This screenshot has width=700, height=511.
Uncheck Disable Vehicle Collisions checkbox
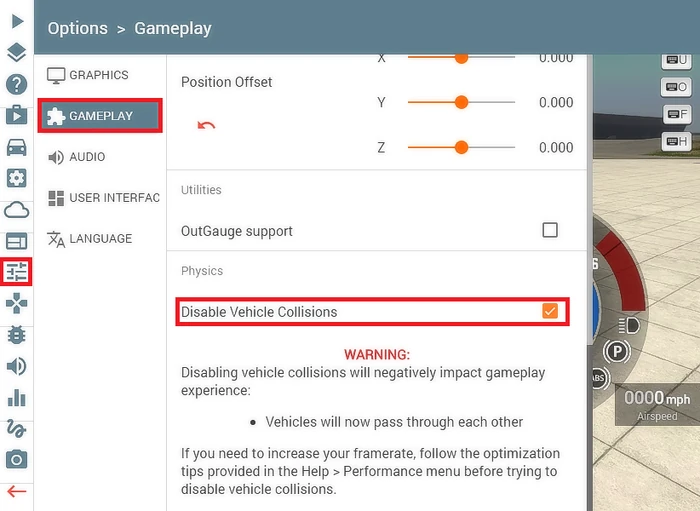550,311
